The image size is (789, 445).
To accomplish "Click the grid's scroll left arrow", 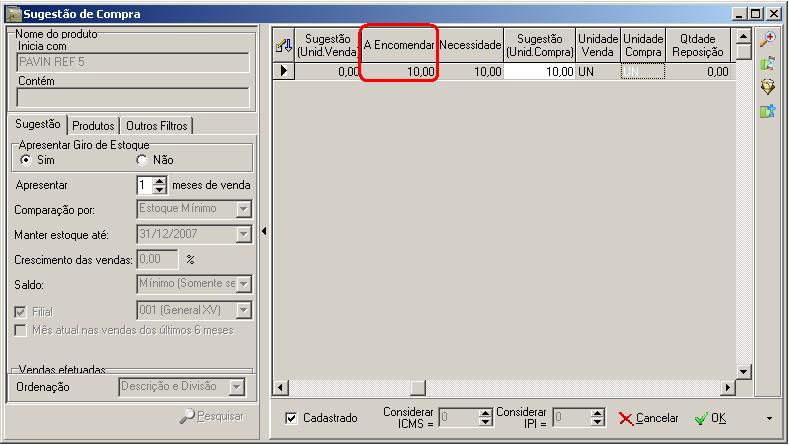I will point(281,388).
